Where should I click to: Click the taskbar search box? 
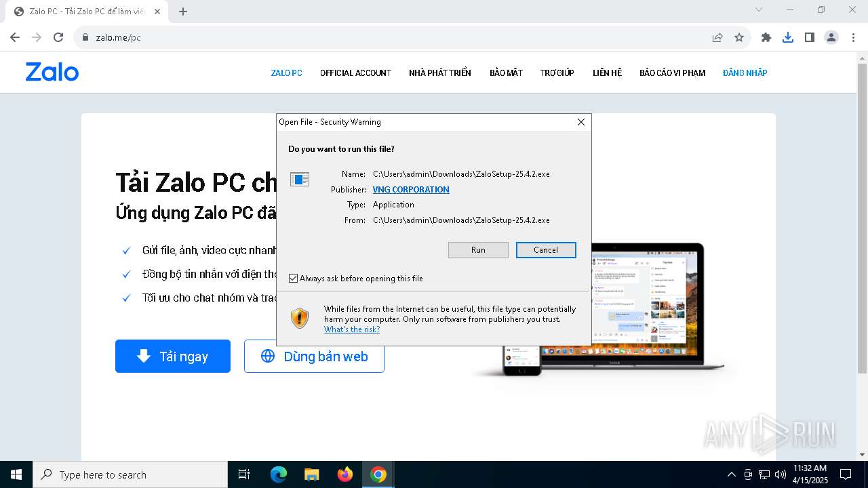click(x=130, y=474)
